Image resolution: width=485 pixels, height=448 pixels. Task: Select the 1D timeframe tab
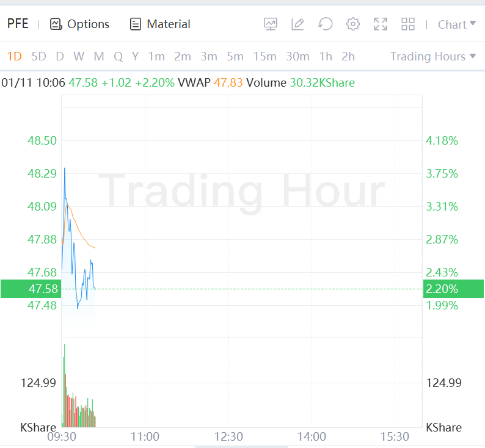tap(14, 57)
